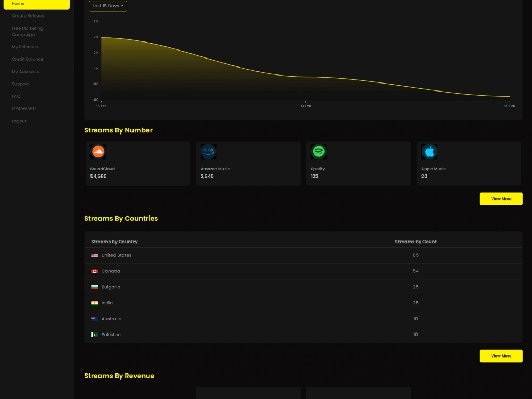Click the Bulgaria count 25
This screenshot has height=399, width=532.
[x=415, y=287]
